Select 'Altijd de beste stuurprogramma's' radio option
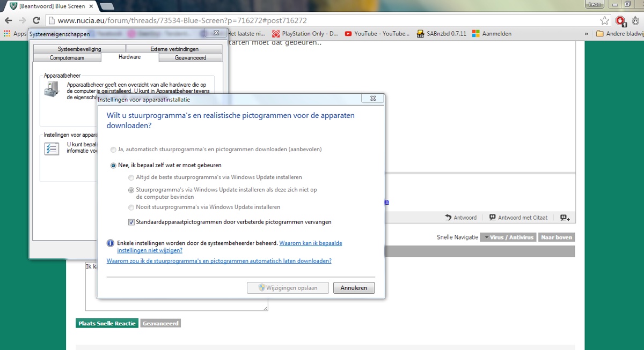Image resolution: width=644 pixels, height=350 pixels. pyautogui.click(x=131, y=177)
